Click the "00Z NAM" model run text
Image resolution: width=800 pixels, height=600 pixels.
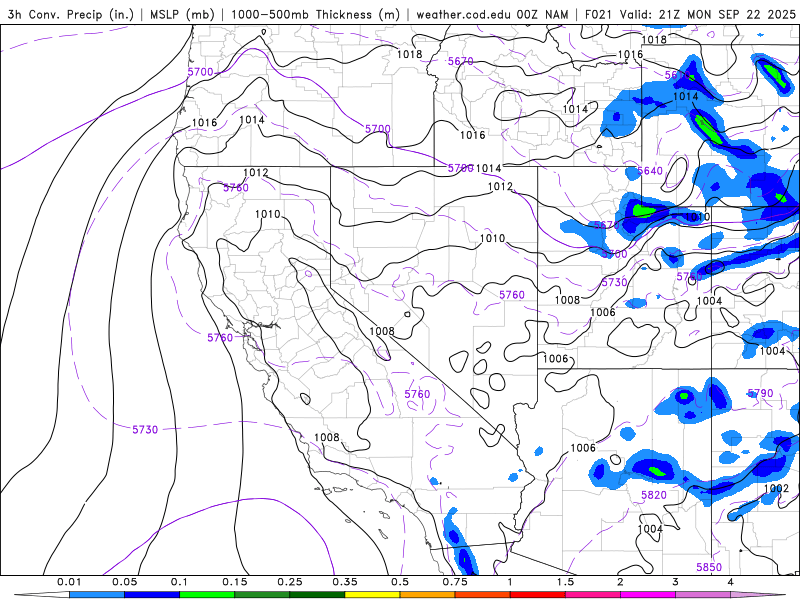click(542, 14)
